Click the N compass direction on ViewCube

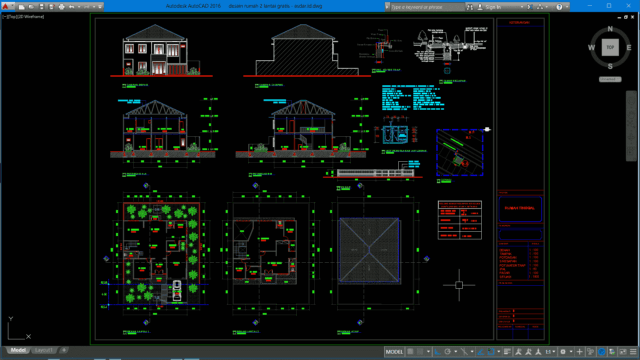610,29
